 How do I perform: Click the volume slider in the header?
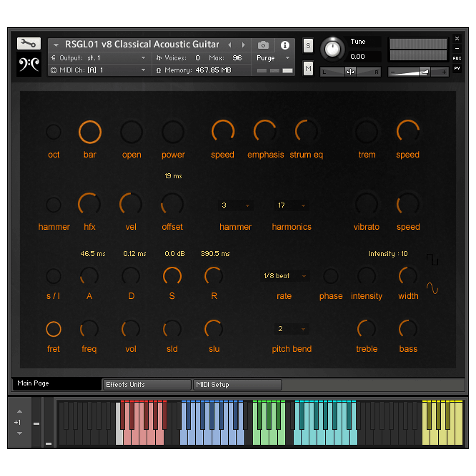(418, 72)
